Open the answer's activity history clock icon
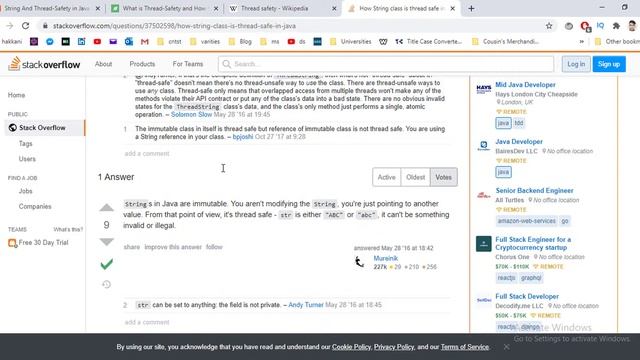This screenshot has height=360, width=640. pos(107,284)
